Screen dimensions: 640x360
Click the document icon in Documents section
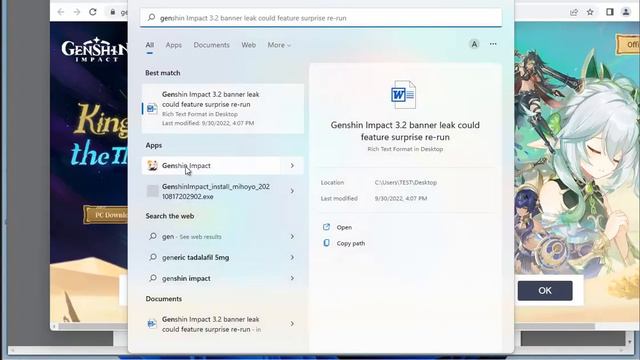click(x=152, y=324)
